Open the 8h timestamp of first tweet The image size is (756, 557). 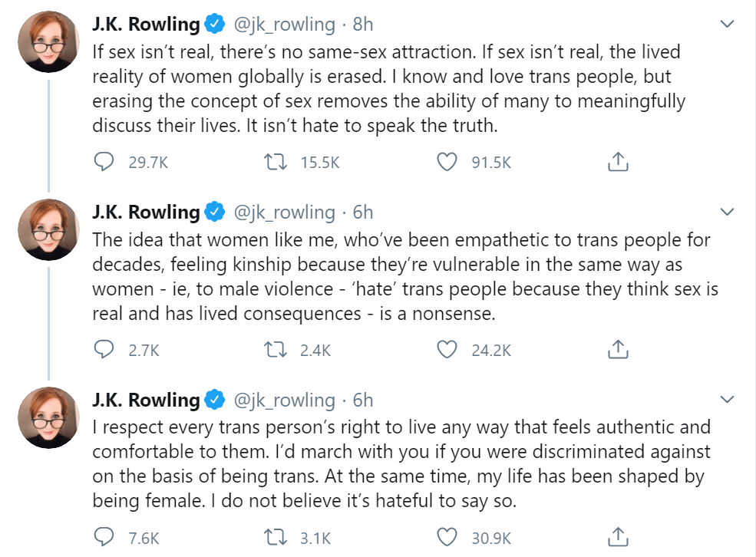363,25
